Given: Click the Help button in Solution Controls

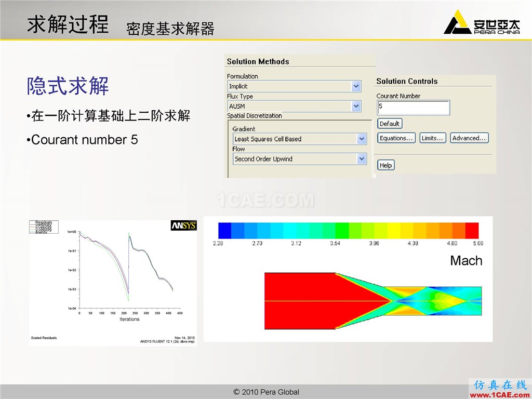Looking at the screenshot, I should pos(386,165).
